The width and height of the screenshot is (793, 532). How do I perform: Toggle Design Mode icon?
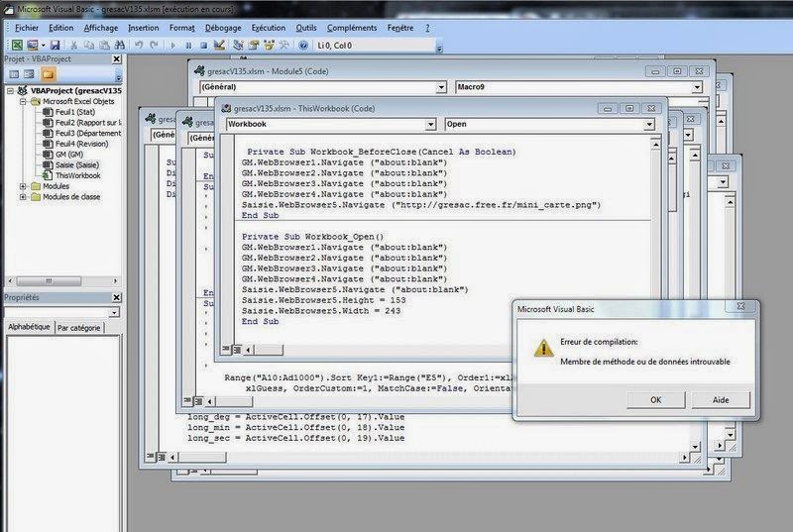(219, 45)
